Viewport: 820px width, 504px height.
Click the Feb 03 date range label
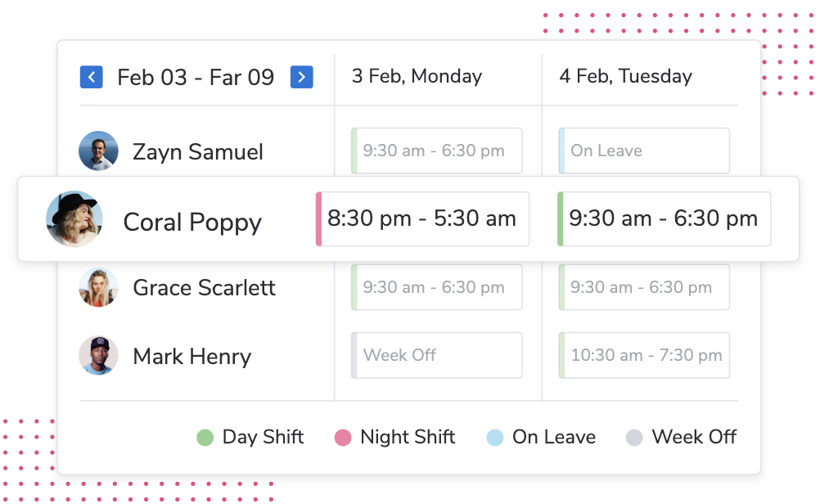coord(196,78)
